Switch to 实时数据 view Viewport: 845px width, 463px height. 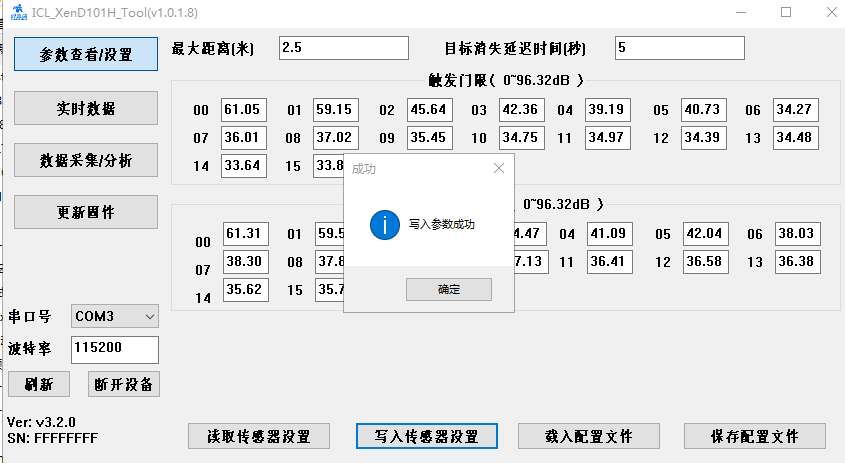(x=86, y=108)
